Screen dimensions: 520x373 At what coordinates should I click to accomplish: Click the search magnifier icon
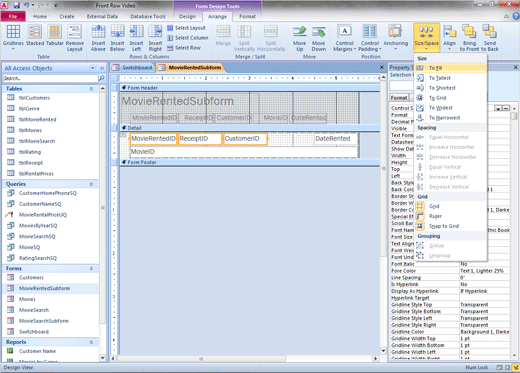102,78
